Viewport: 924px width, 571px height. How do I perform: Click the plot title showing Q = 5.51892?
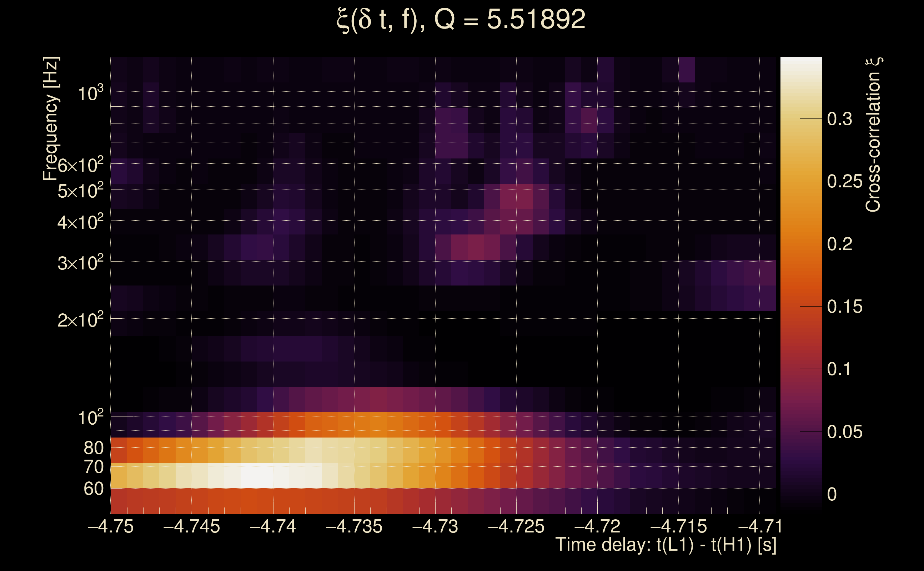(x=461, y=20)
